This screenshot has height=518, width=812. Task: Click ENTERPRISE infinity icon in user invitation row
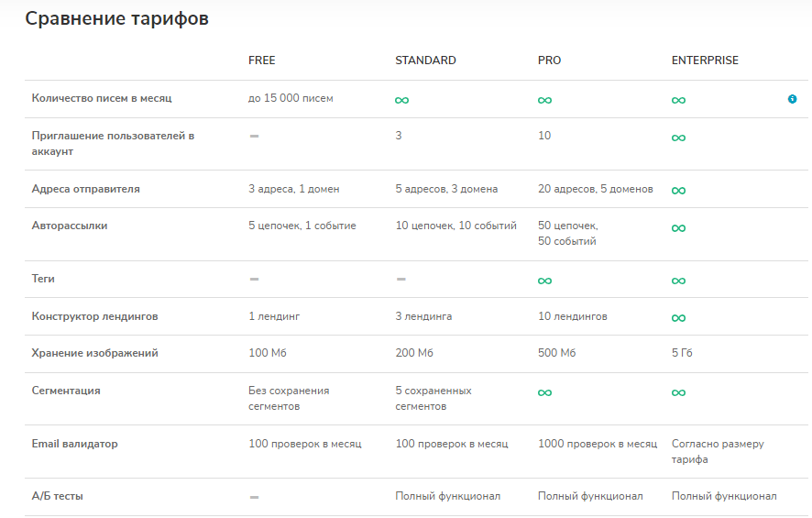click(678, 138)
